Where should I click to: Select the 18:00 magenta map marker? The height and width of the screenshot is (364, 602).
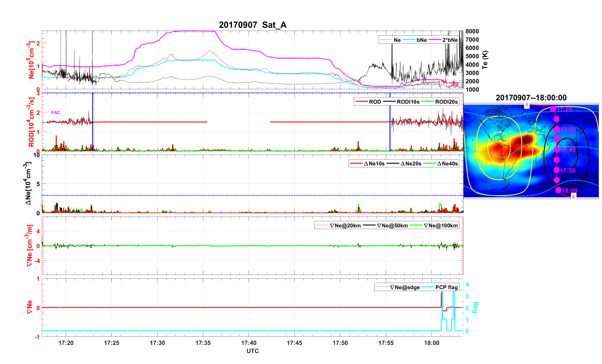558,190
